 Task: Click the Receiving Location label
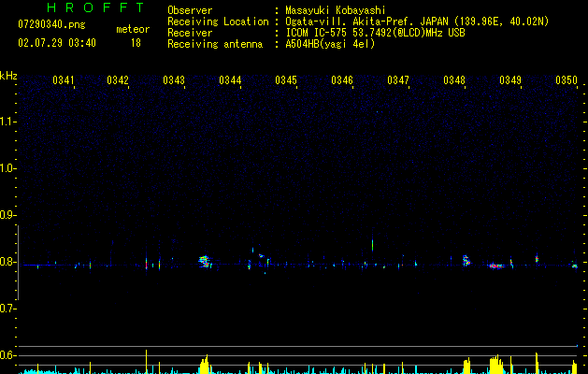pyautogui.click(x=218, y=22)
